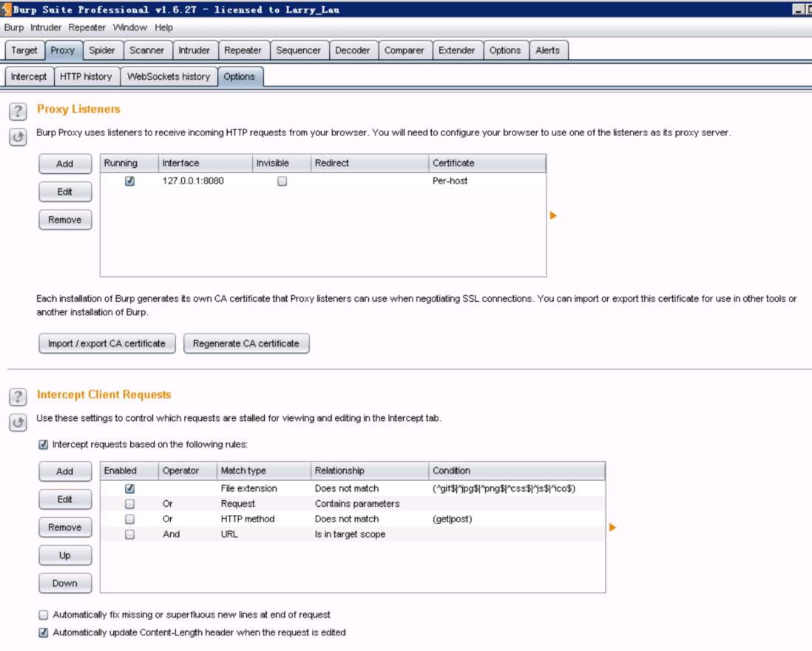The image size is (812, 651).
Task: Open help for Proxy Listeners section
Action: click(x=18, y=111)
